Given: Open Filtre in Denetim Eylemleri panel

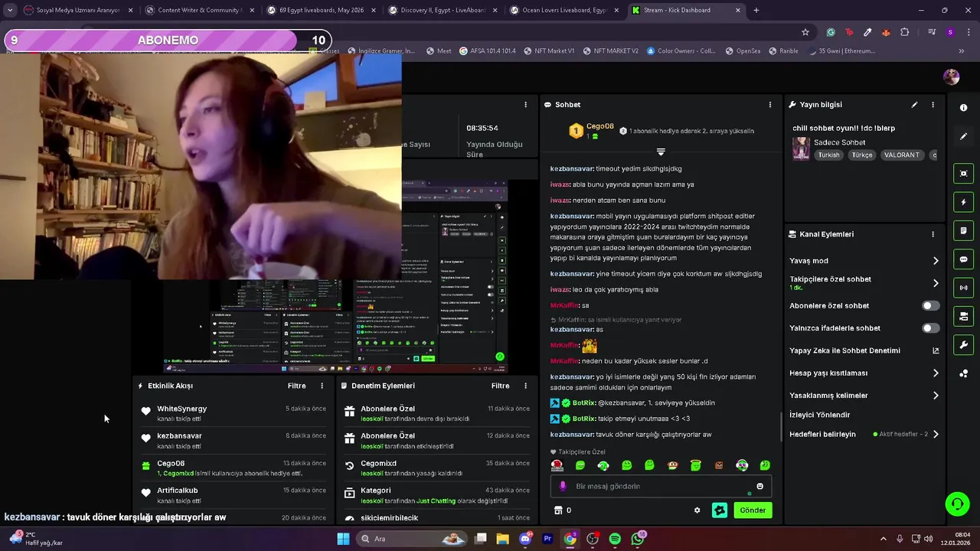Looking at the screenshot, I should pos(500,386).
